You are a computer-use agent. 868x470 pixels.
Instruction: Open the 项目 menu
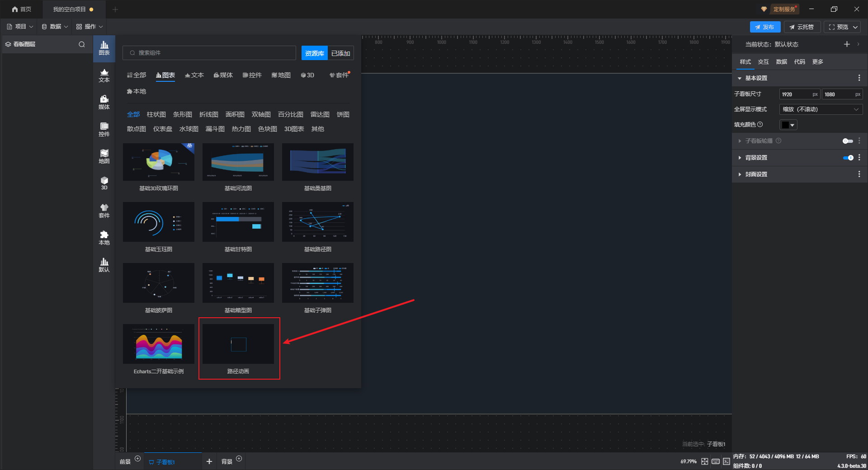tap(20, 27)
